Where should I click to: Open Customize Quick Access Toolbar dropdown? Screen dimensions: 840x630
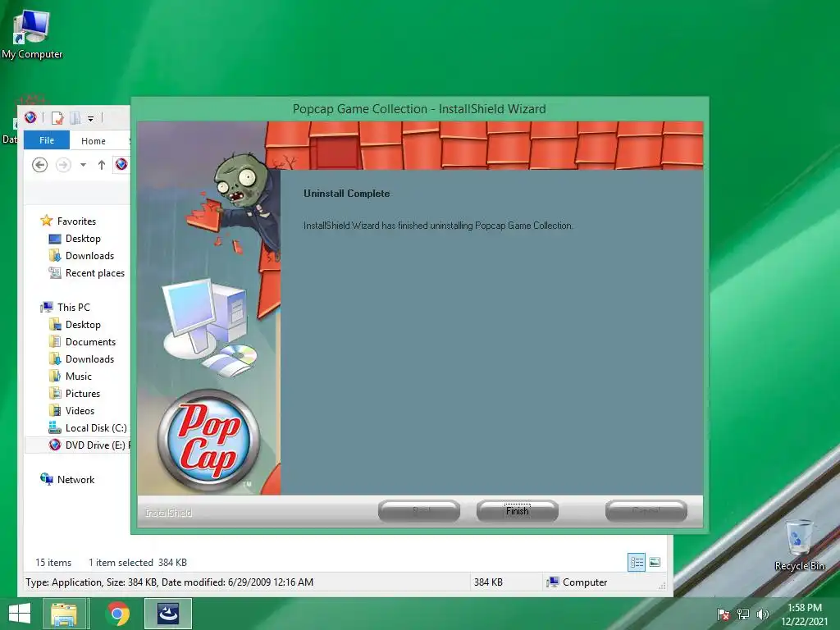point(90,118)
